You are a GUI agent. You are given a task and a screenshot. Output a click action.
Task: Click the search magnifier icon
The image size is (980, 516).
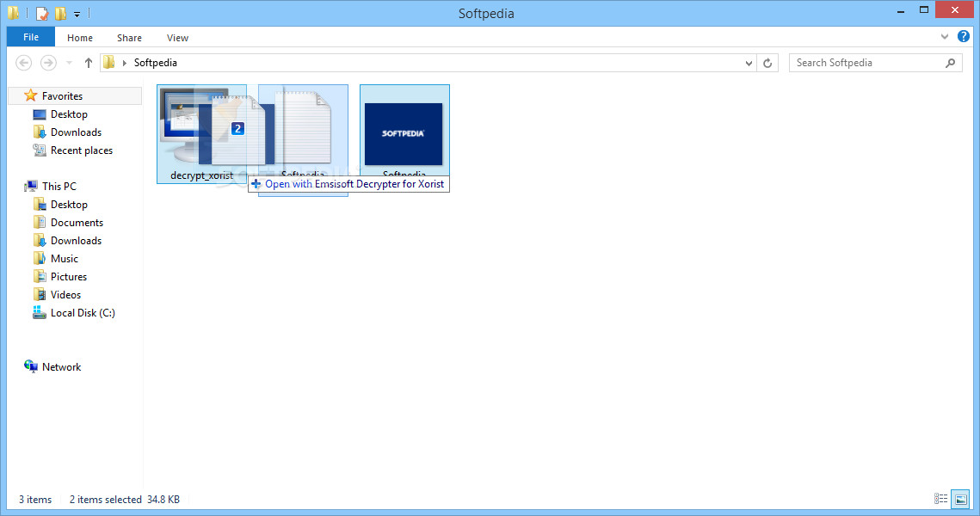coord(951,63)
